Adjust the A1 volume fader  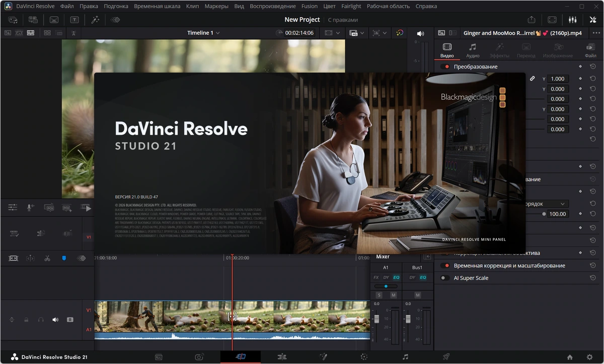pyautogui.click(x=376, y=319)
